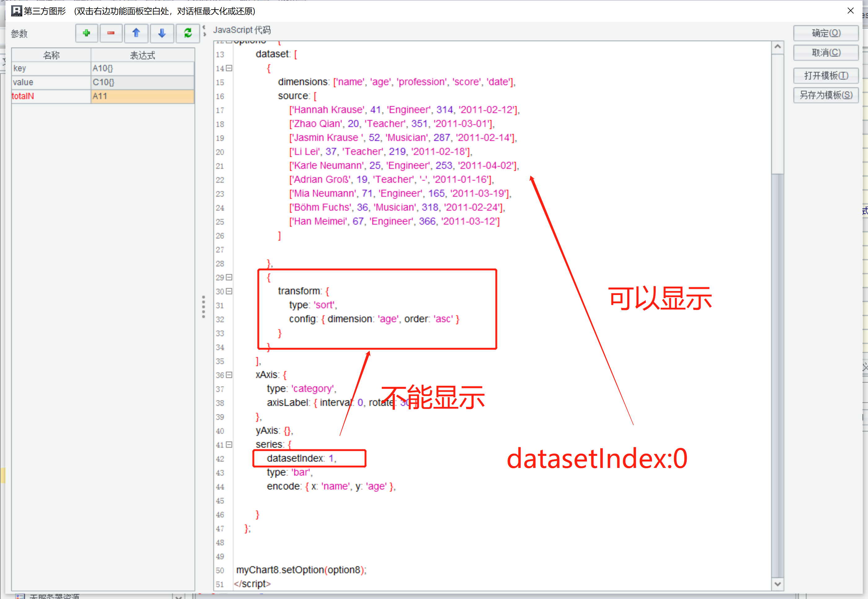The height and width of the screenshot is (599, 868).
Task: Move parameter up with blue arrow
Action: pos(136,33)
